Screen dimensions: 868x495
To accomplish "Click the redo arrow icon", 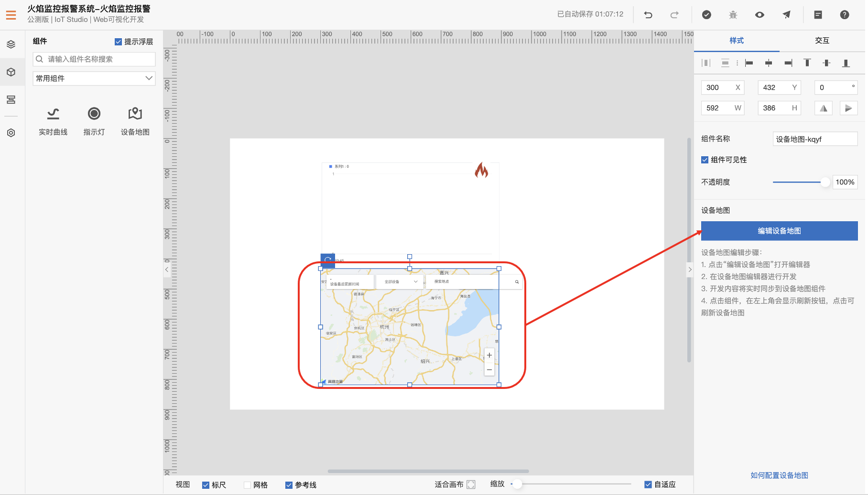I will 674,15.
